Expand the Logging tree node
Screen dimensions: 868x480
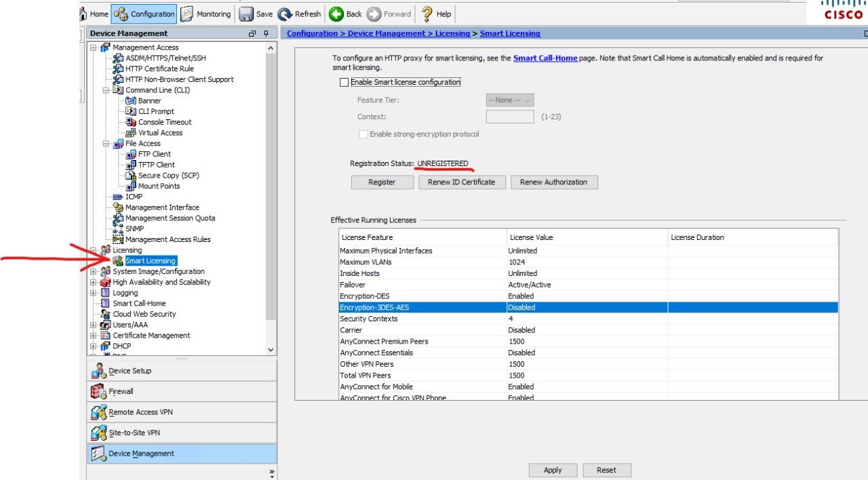94,293
